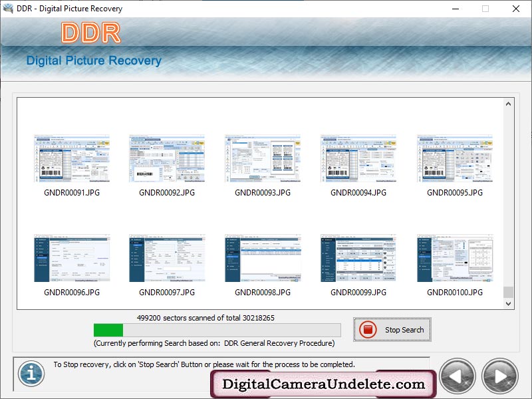Click the scroll down arrow of file list
The image size is (532, 399).
pyautogui.click(x=508, y=304)
